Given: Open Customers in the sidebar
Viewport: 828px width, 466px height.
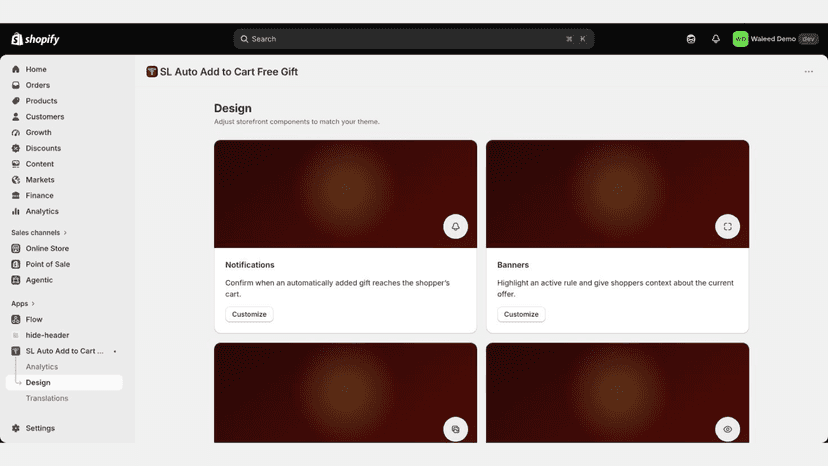Looking at the screenshot, I should tap(45, 117).
